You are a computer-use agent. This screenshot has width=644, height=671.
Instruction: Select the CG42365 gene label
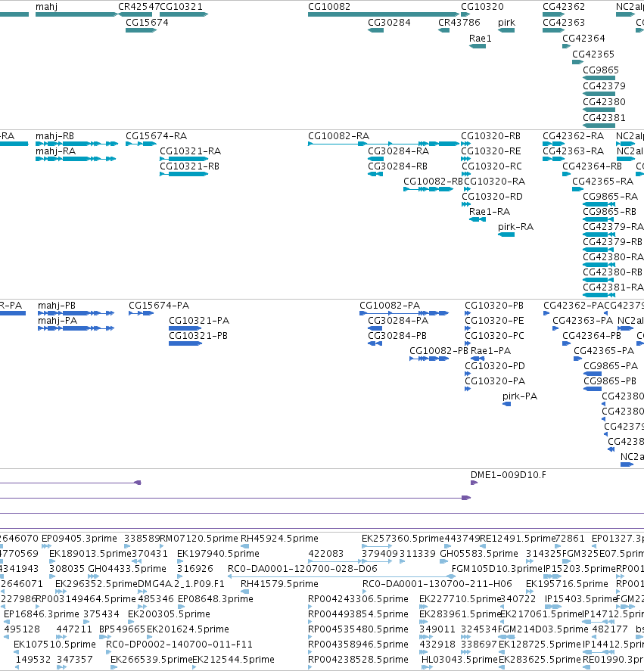(x=593, y=54)
